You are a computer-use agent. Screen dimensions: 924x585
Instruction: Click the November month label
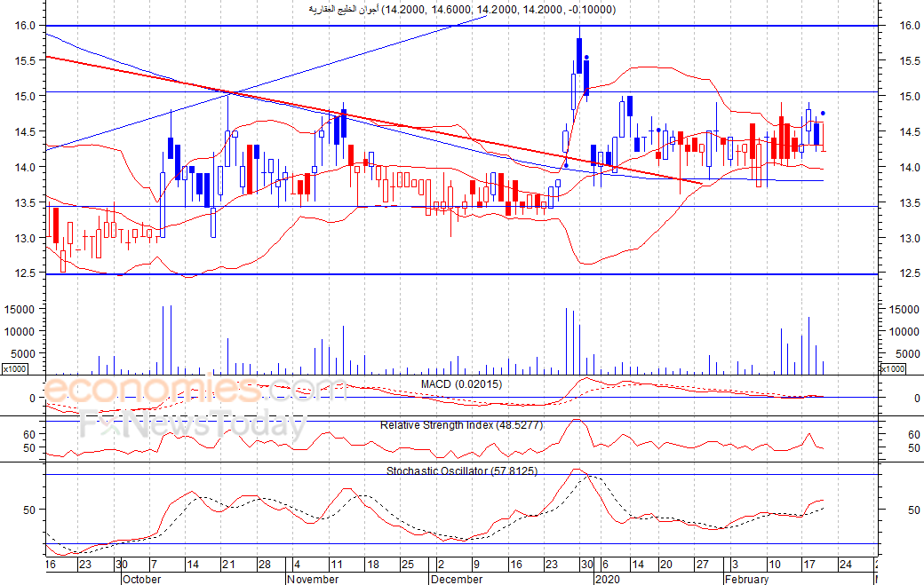click(313, 579)
